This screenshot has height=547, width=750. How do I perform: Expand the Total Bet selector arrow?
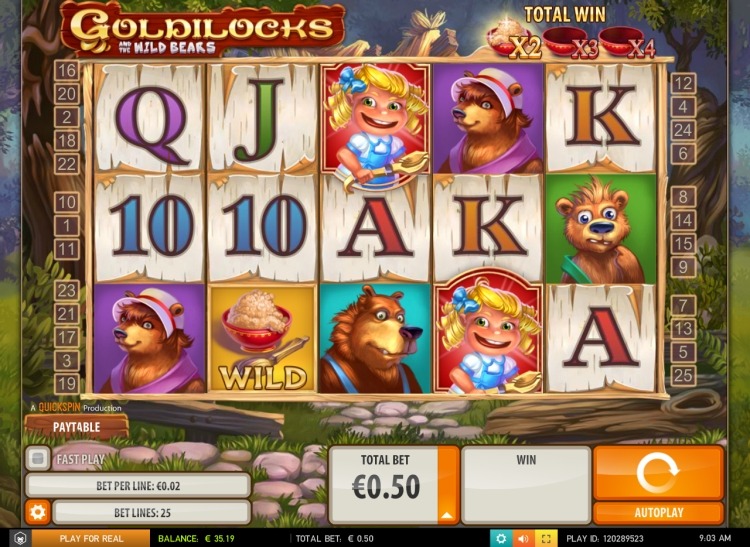[448, 515]
